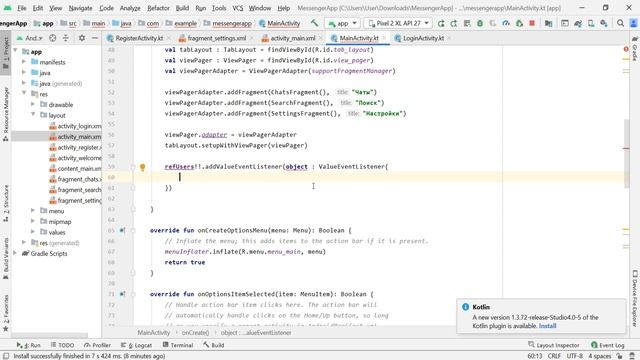Collapse the res folder
640x360 pixels.
(x=24, y=94)
